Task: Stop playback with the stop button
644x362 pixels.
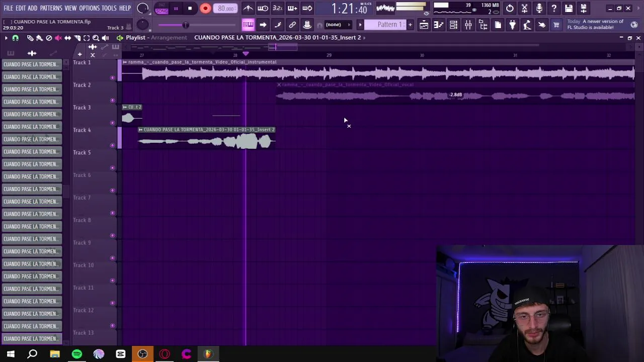Action: 190,8
